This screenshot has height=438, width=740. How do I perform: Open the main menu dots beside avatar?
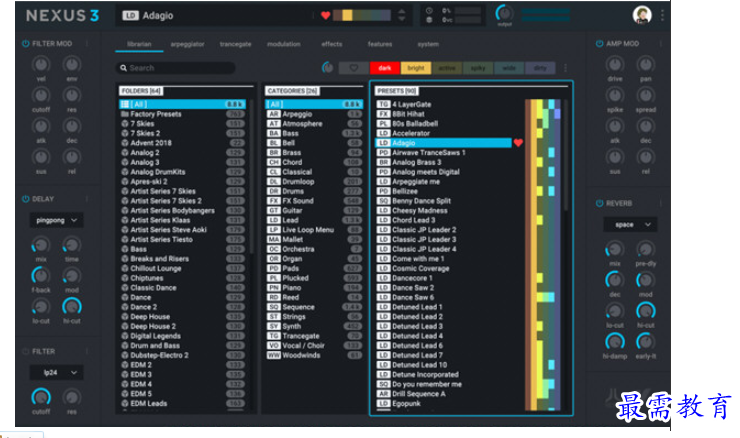(662, 15)
